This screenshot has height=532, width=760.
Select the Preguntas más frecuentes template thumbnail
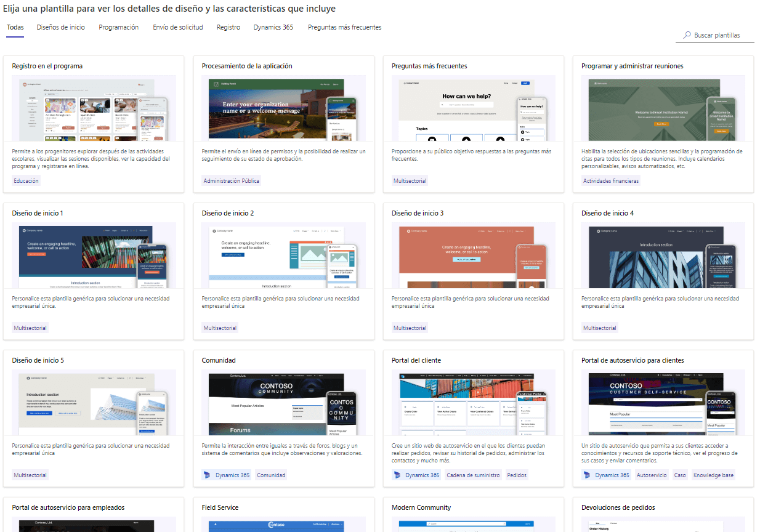pos(474,108)
